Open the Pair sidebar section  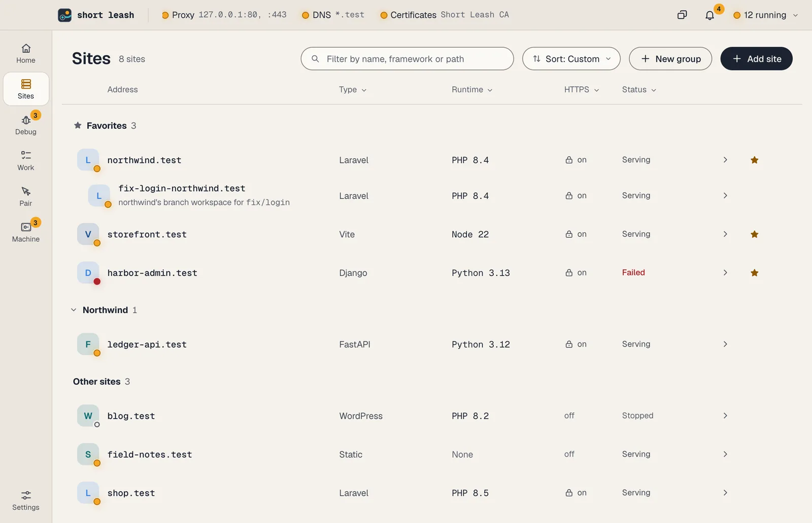point(26,196)
